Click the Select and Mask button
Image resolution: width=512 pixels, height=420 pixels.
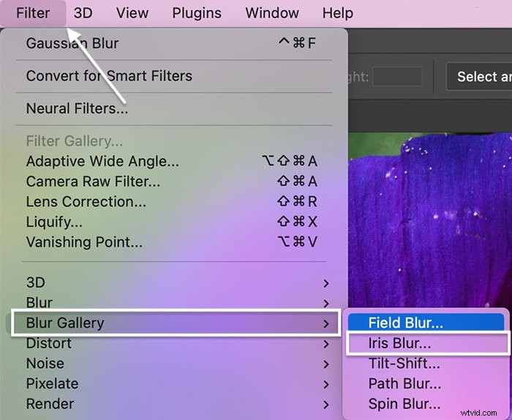(x=479, y=76)
